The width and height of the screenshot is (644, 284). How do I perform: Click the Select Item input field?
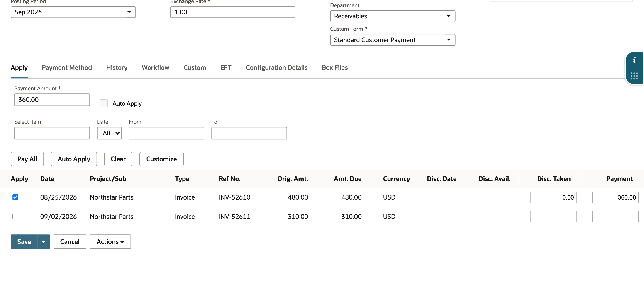point(52,133)
